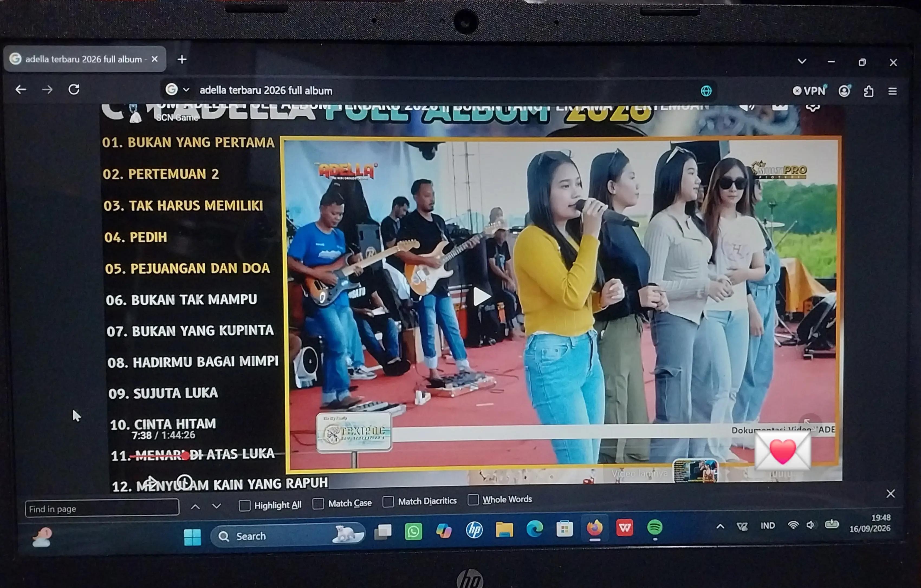The width and height of the screenshot is (921, 588).
Task: Select the adella terbaru 2026 full album tab
Action: click(85, 59)
